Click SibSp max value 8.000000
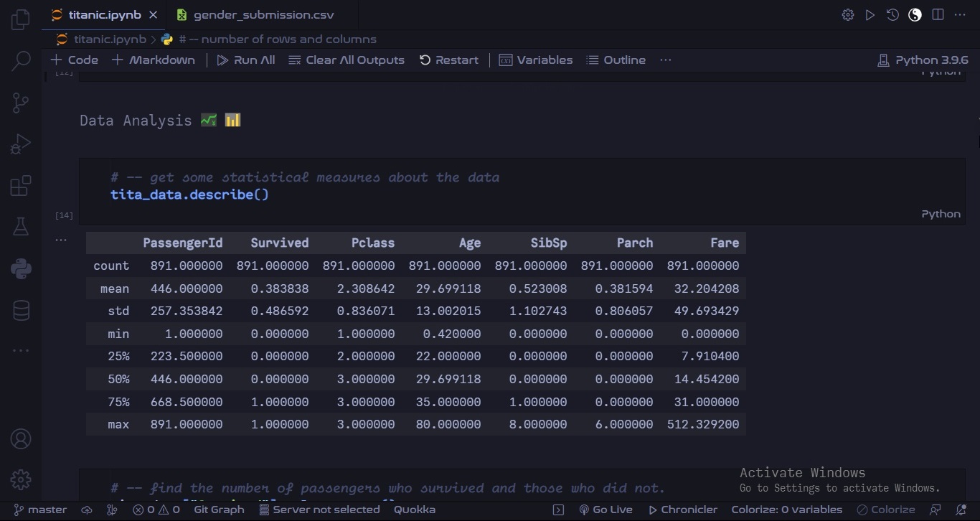This screenshot has width=980, height=521. [x=538, y=425]
